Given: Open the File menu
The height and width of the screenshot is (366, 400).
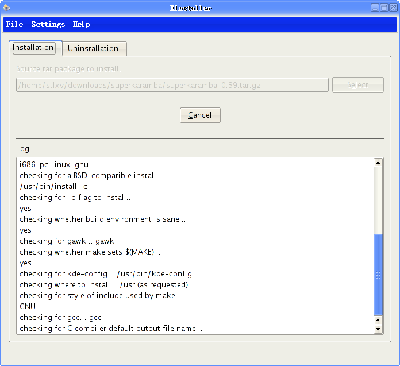Looking at the screenshot, I should click(x=14, y=24).
